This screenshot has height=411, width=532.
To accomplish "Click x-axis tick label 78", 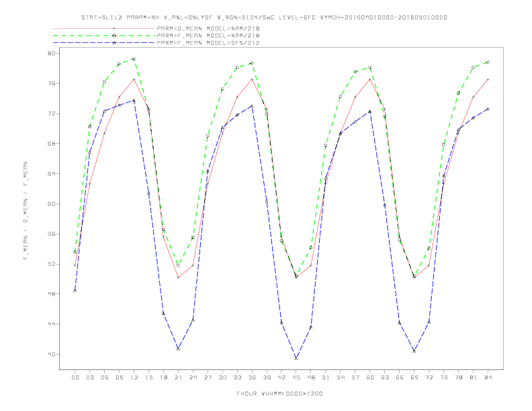I will pyautogui.click(x=459, y=377).
